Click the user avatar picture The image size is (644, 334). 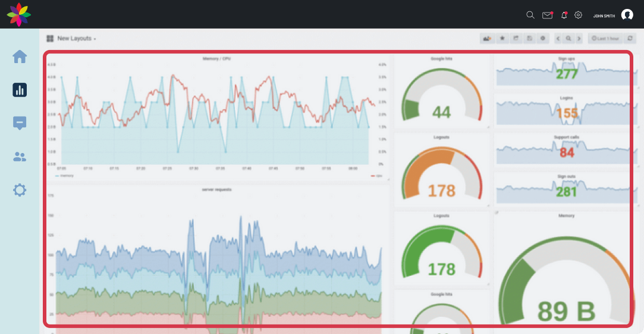(627, 15)
